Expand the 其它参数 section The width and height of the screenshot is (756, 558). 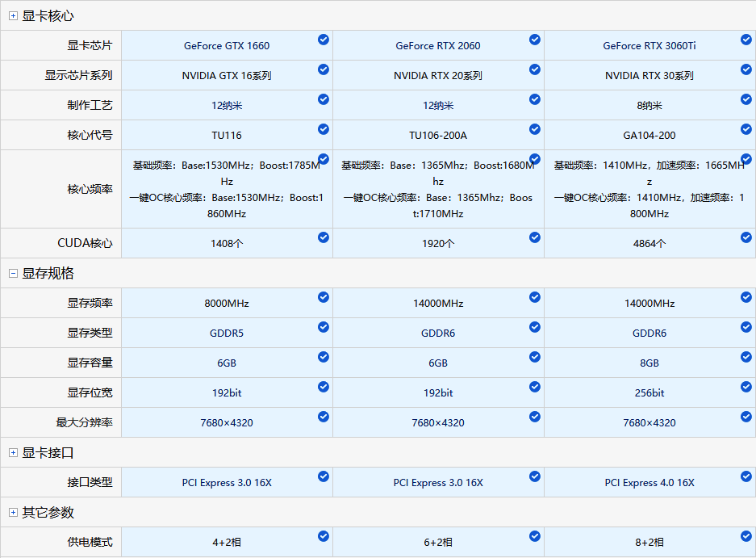click(x=14, y=513)
